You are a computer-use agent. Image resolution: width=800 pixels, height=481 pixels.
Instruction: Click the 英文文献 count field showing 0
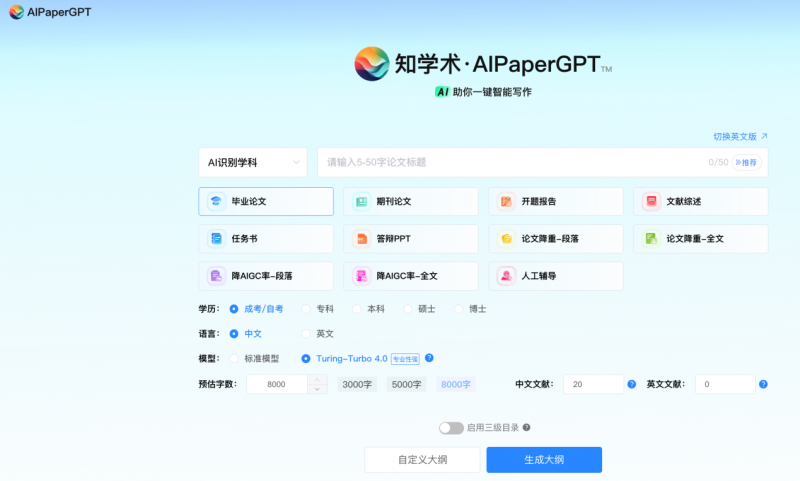725,384
